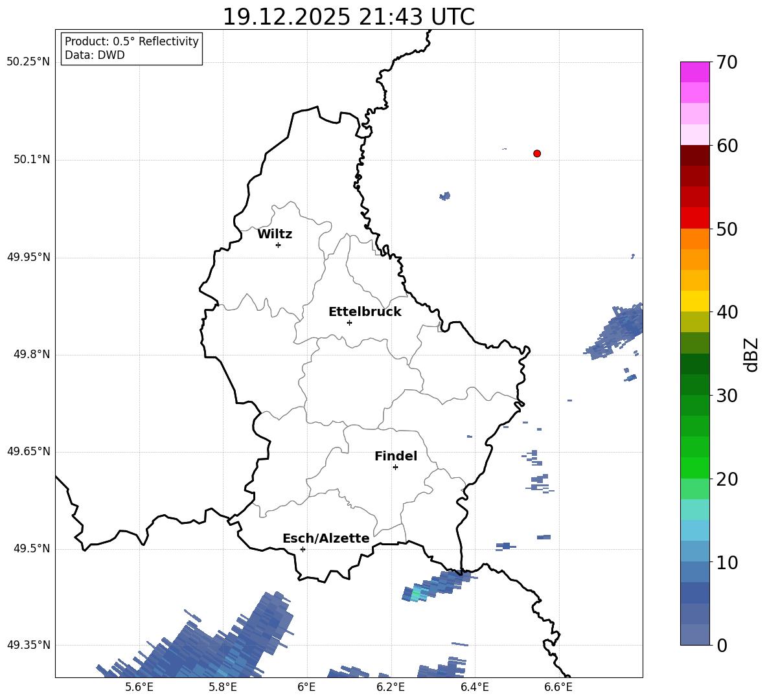Click the 6.4°E longitude label
Image resolution: width=767 pixels, height=700 pixels.
pyautogui.click(x=474, y=687)
